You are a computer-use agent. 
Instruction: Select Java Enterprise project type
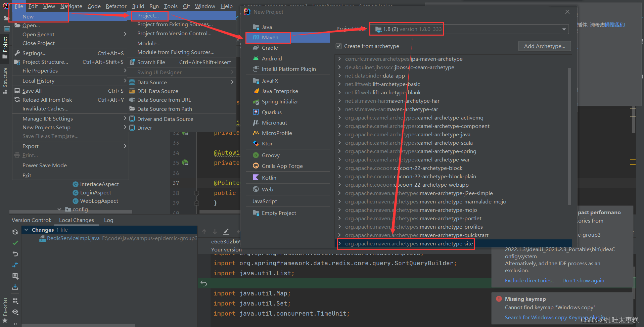[x=288, y=91]
